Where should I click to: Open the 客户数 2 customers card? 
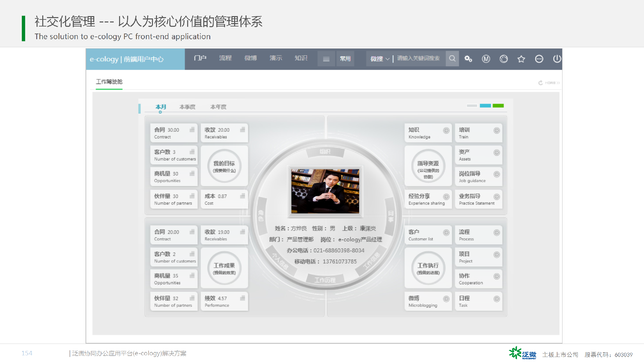click(x=174, y=257)
